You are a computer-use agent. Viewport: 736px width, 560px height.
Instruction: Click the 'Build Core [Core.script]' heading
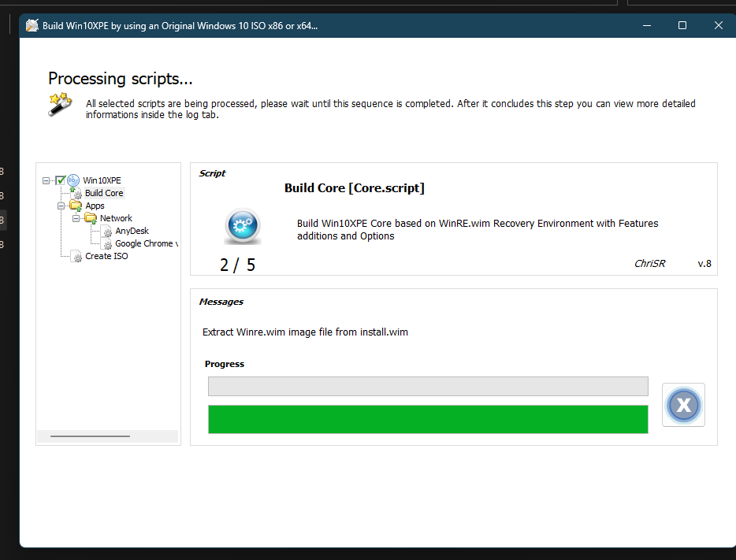(355, 188)
